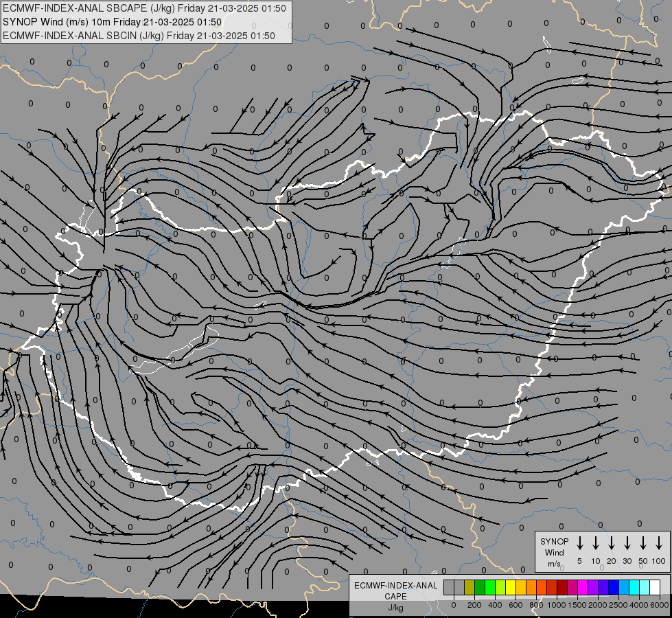This screenshot has height=618, width=672.
Task: Pick the dark green CAPE swatch
Action: [x=480, y=587]
